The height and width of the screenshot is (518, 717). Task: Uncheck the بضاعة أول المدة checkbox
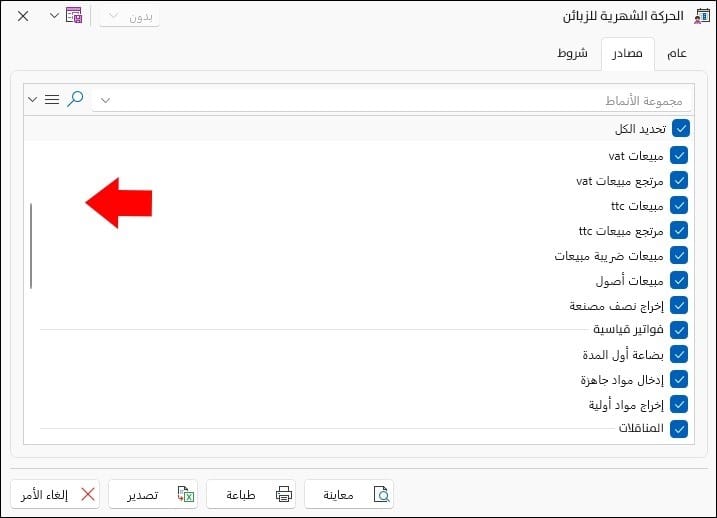[x=679, y=354]
